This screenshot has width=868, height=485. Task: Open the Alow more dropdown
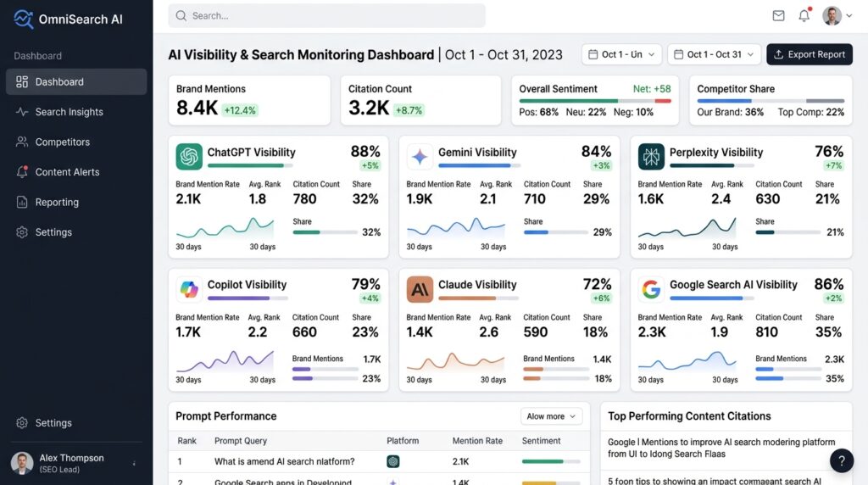(x=551, y=416)
